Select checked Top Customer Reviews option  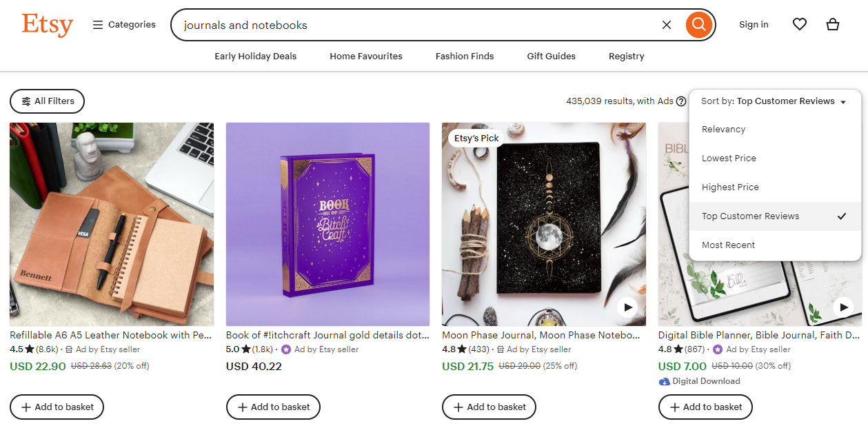750,216
